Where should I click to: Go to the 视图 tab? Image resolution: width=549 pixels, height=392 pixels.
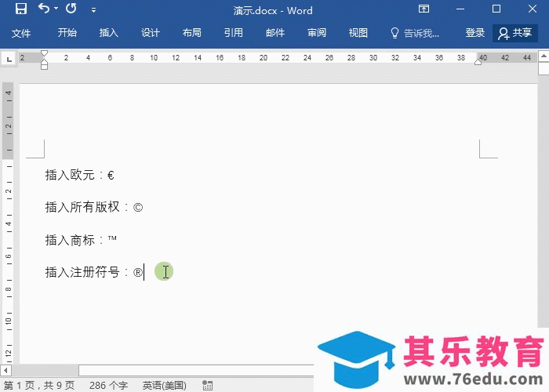click(358, 33)
